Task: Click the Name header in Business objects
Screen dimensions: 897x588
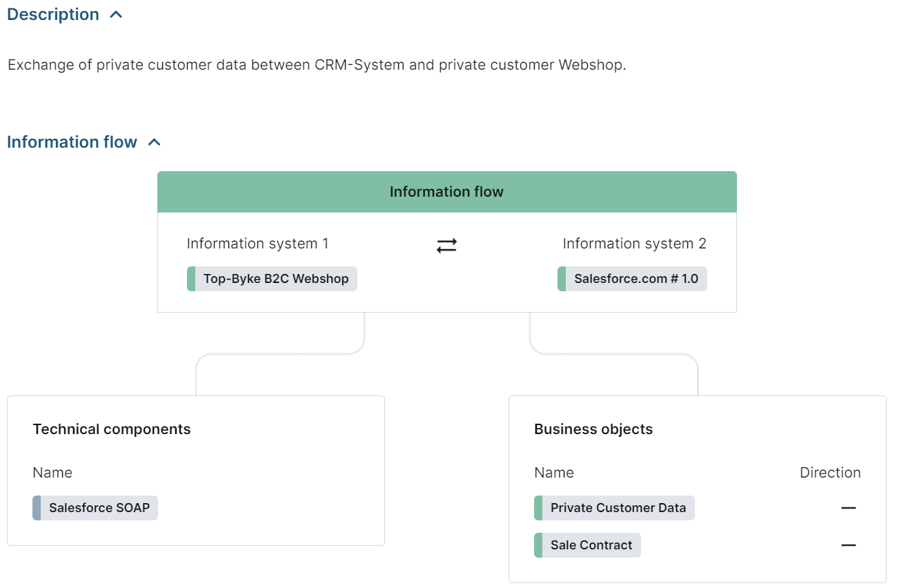Action: [x=553, y=473]
